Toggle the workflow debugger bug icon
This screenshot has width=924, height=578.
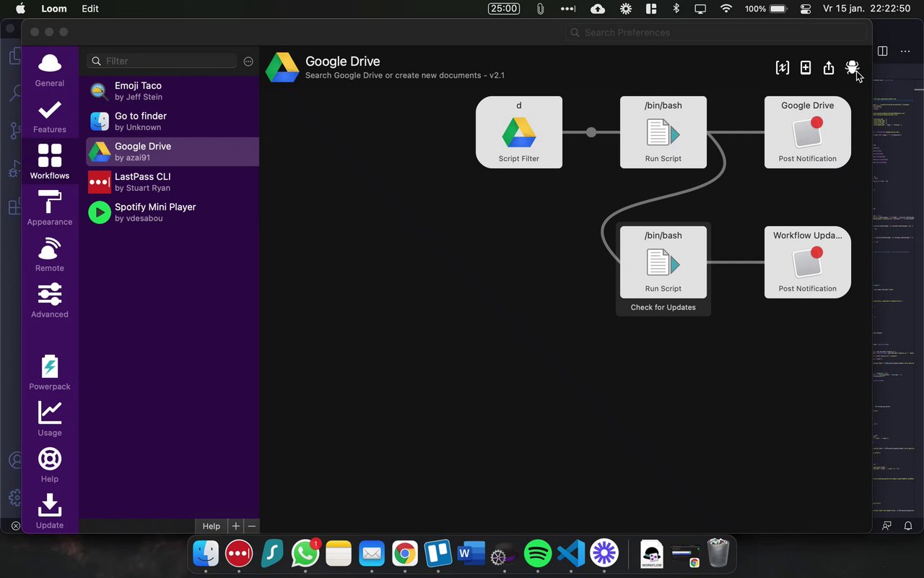coord(852,68)
